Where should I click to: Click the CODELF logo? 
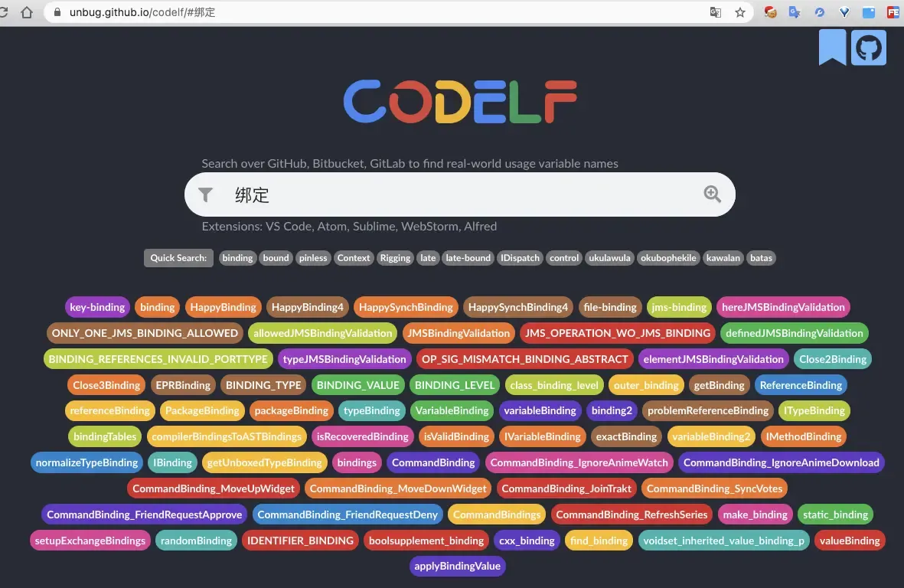(x=460, y=102)
